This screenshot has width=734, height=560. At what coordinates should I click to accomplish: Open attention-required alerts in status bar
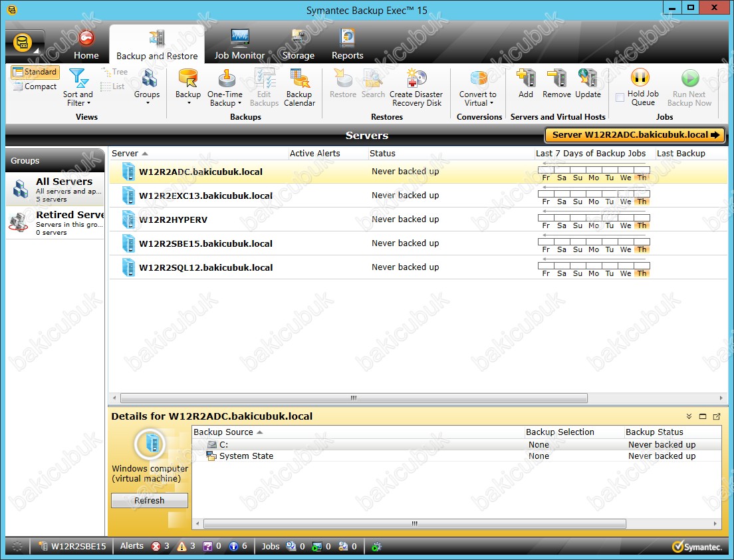(x=212, y=546)
